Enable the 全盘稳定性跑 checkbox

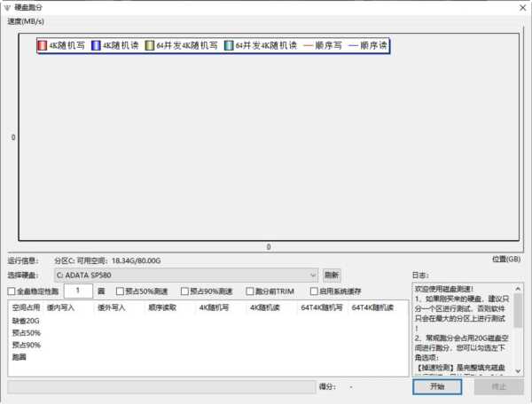12,291
